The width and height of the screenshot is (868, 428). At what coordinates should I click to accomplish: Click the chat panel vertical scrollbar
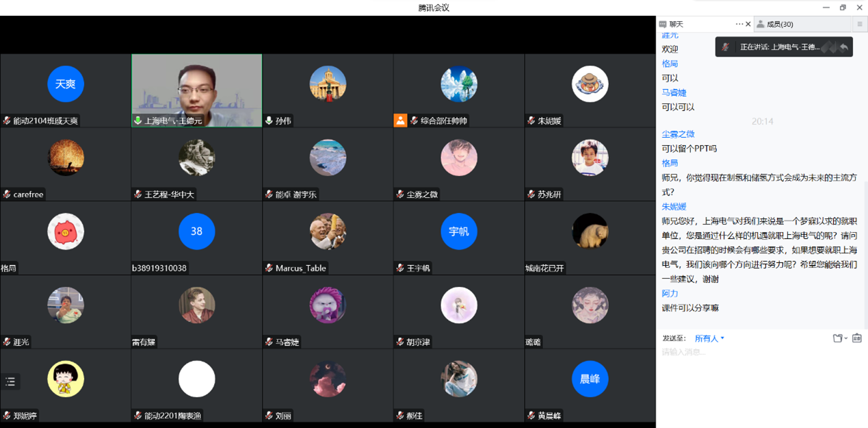coord(865,253)
